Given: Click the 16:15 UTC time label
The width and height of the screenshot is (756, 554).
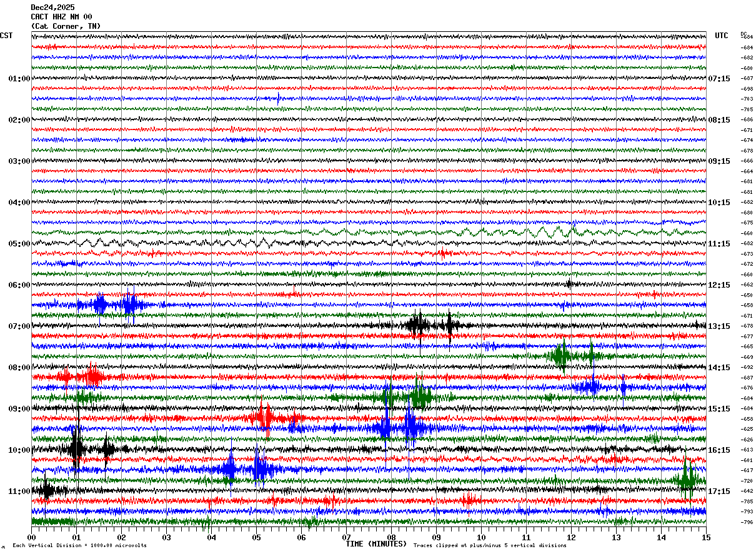Looking at the screenshot, I should click(719, 450).
